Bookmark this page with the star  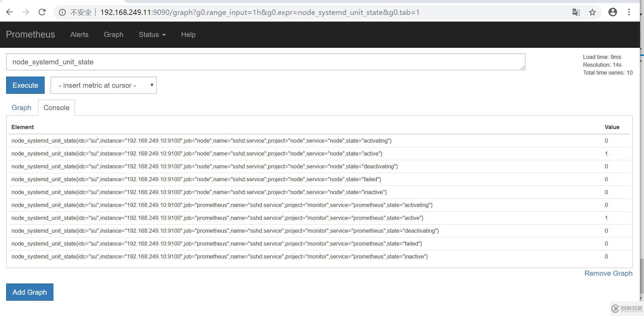[x=592, y=12]
